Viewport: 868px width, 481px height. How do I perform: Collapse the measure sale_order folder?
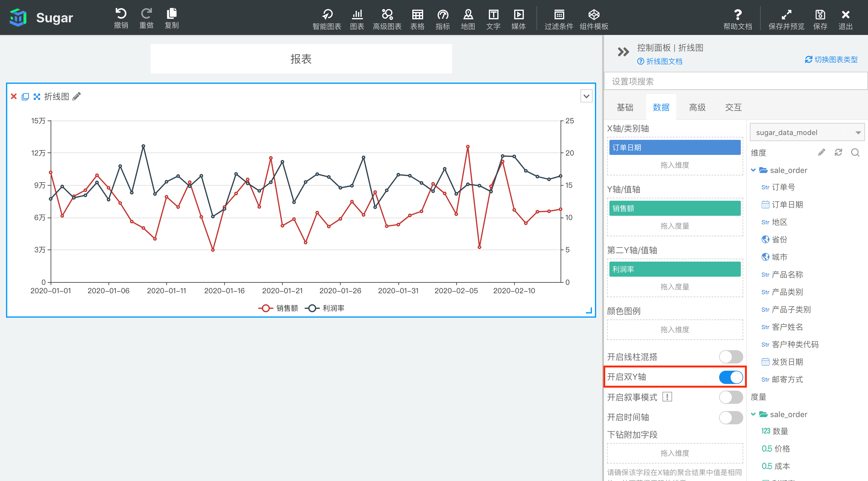tap(753, 414)
